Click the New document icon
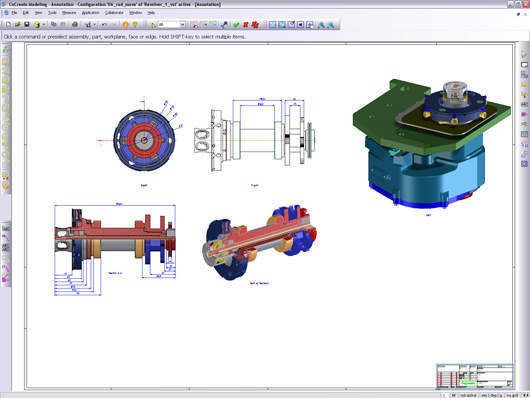The image size is (530, 398). click(x=8, y=25)
